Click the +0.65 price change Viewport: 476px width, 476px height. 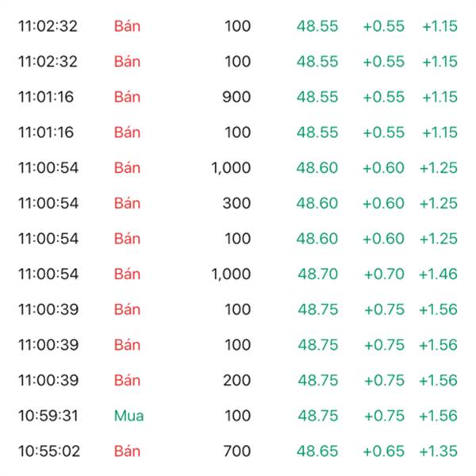point(383,451)
